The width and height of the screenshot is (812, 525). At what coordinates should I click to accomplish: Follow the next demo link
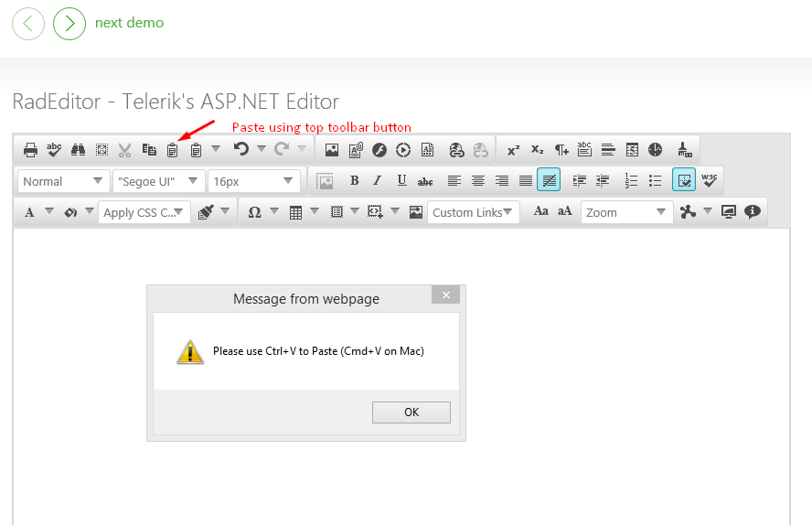point(130,23)
